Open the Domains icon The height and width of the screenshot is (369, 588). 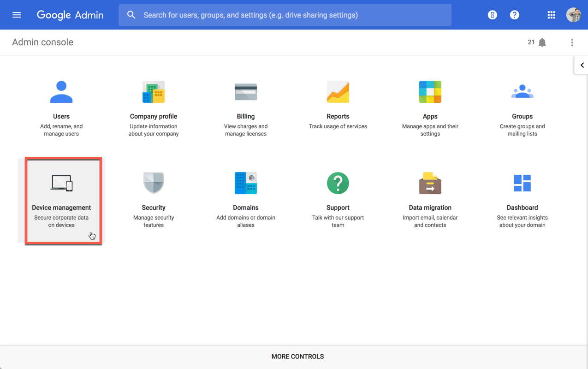click(246, 184)
